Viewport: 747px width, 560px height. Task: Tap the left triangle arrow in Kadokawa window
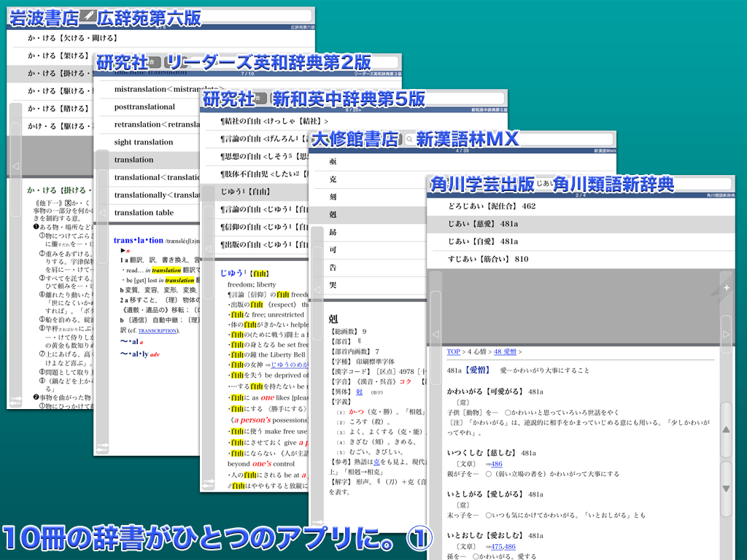[436, 334]
